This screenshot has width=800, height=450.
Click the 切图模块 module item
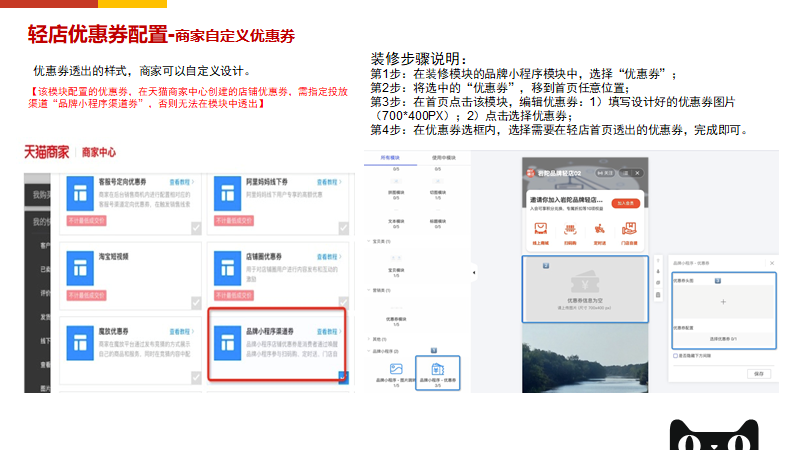click(x=438, y=189)
